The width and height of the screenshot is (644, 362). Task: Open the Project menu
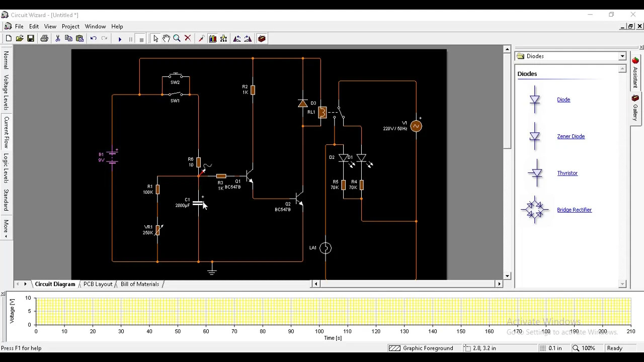(x=70, y=26)
